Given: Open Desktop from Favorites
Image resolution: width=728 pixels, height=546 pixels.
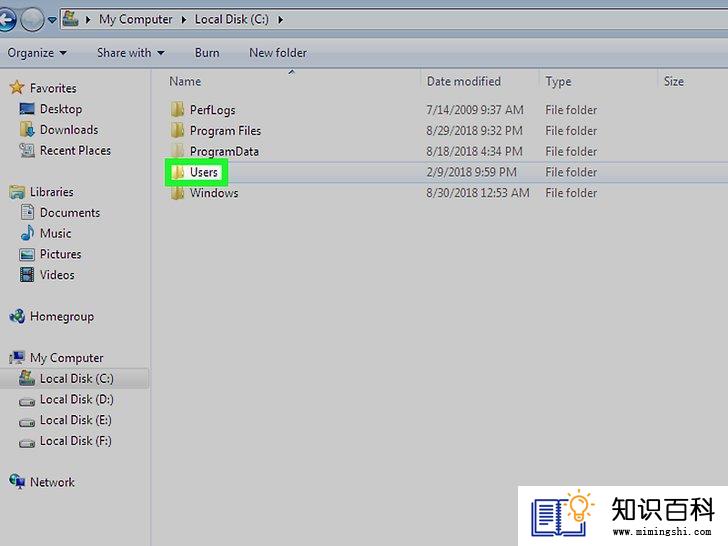Looking at the screenshot, I should pos(61,109).
